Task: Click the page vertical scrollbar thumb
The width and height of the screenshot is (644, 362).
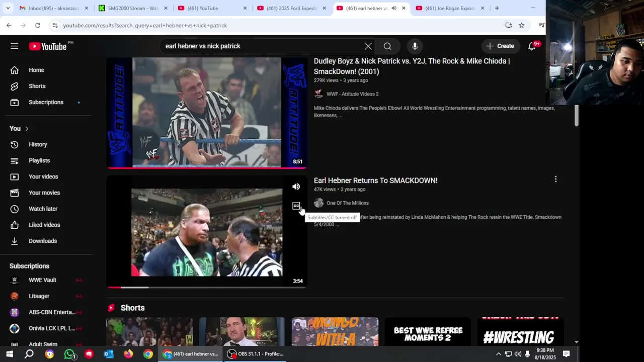Action: pos(577,116)
